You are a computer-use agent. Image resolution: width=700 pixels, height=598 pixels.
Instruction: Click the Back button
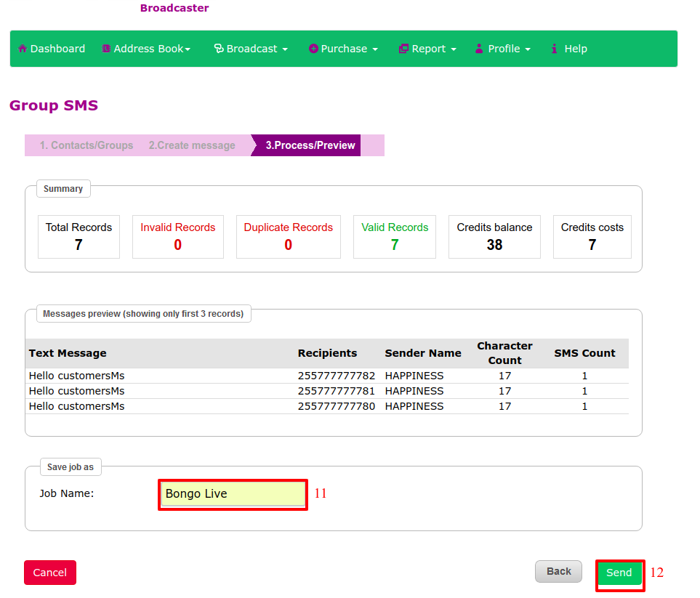click(x=558, y=572)
